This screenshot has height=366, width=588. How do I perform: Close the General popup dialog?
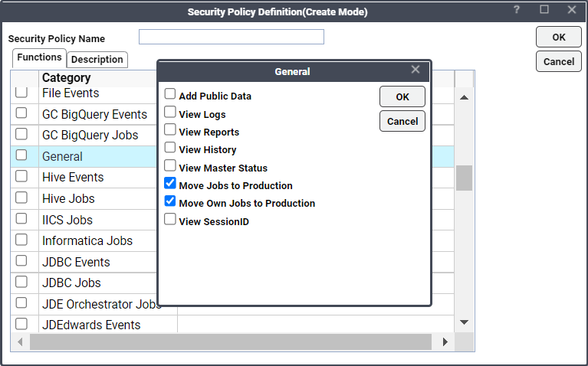click(416, 70)
